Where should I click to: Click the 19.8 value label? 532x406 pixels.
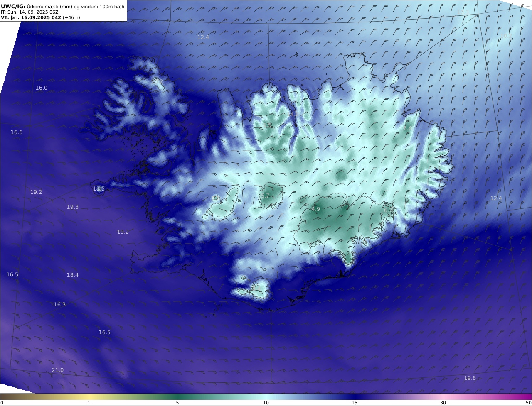(470, 378)
